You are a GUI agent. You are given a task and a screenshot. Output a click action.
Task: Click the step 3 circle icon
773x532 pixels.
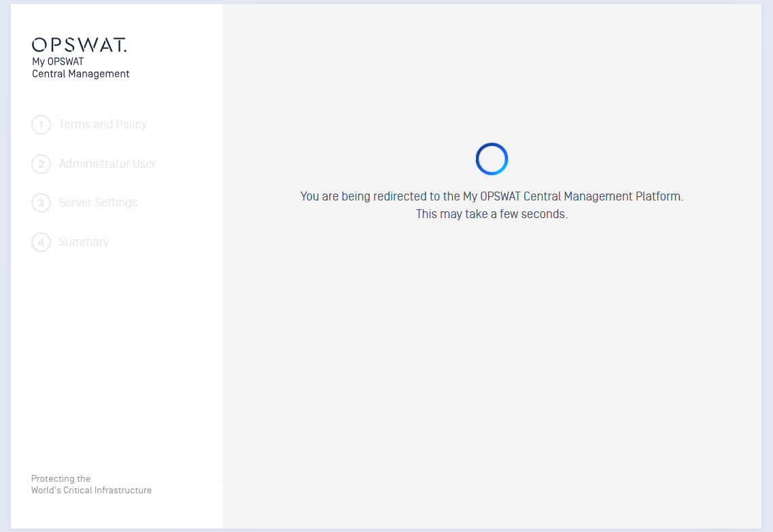41,203
